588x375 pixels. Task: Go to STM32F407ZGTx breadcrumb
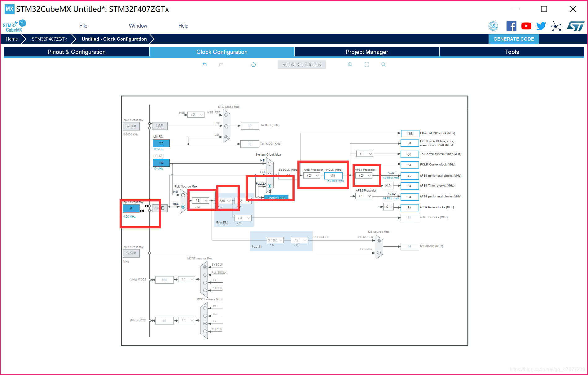click(49, 39)
